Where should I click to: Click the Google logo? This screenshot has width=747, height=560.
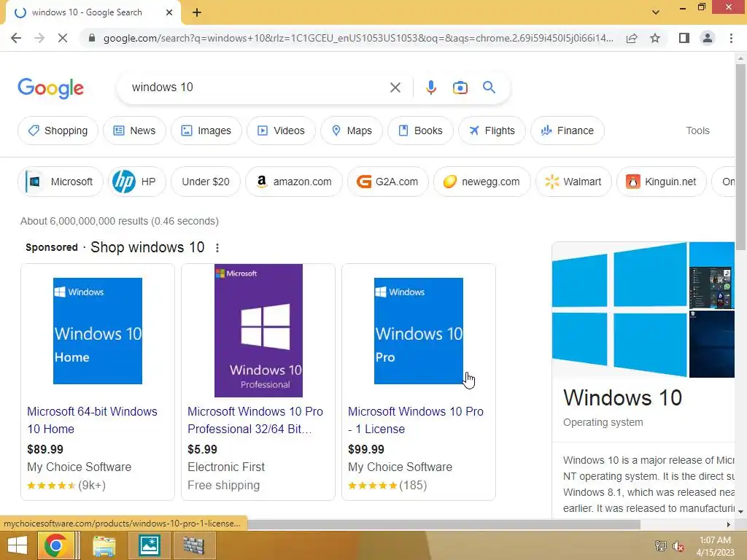click(x=50, y=88)
